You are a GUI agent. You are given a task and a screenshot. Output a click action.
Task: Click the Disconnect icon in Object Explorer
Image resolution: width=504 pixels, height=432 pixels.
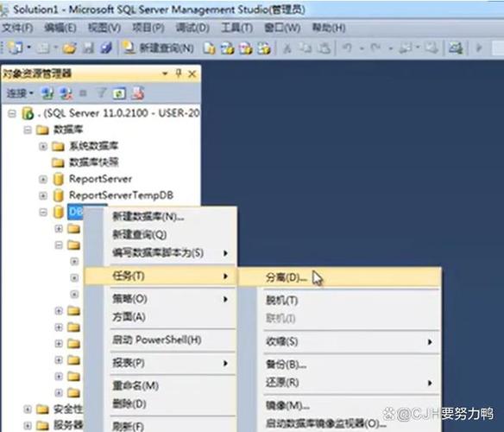(x=66, y=93)
